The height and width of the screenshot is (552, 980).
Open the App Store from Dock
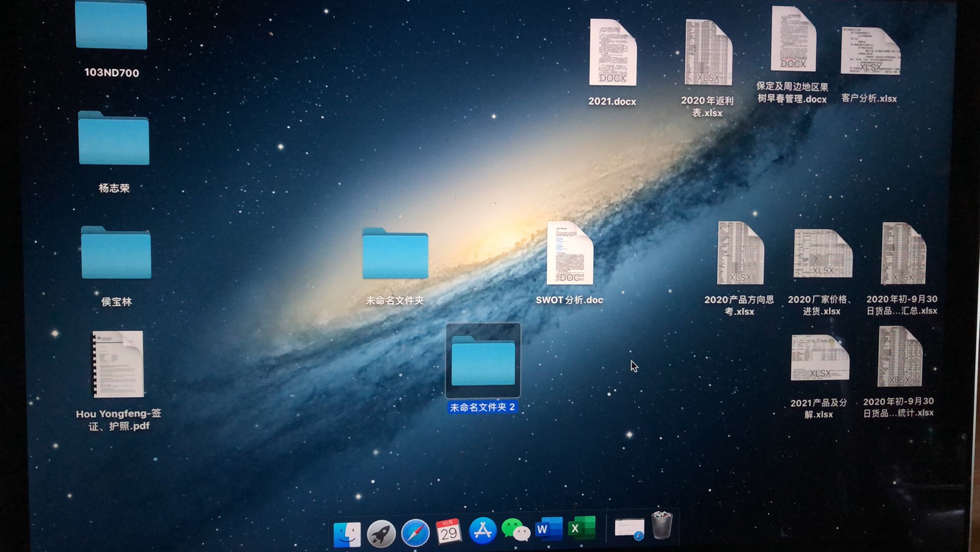pos(482,531)
